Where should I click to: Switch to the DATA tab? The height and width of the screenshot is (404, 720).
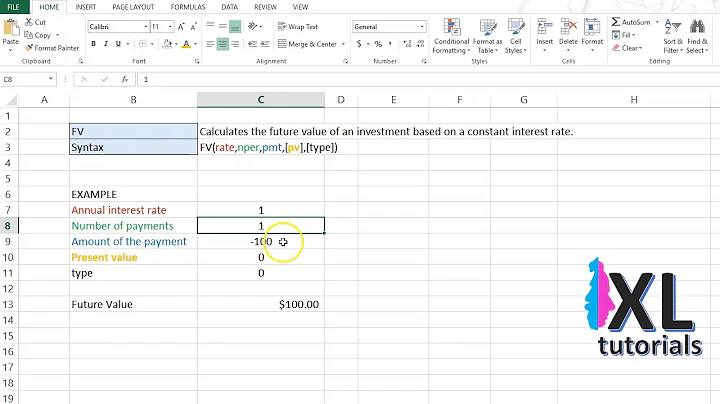click(230, 7)
